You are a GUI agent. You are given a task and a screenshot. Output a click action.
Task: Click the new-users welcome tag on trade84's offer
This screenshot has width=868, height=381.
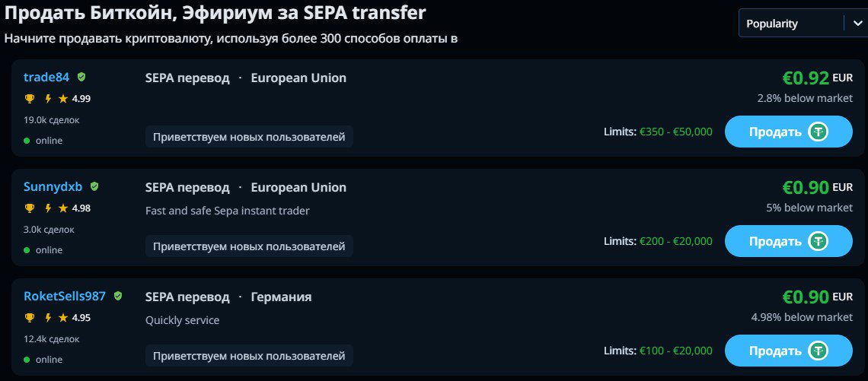[249, 137]
